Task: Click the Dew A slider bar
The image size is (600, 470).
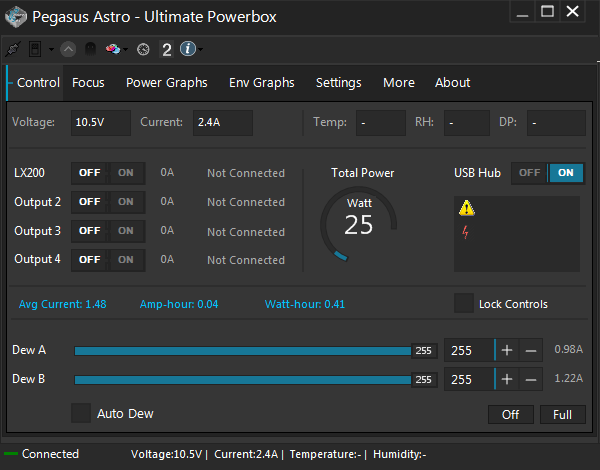Action: (243, 351)
